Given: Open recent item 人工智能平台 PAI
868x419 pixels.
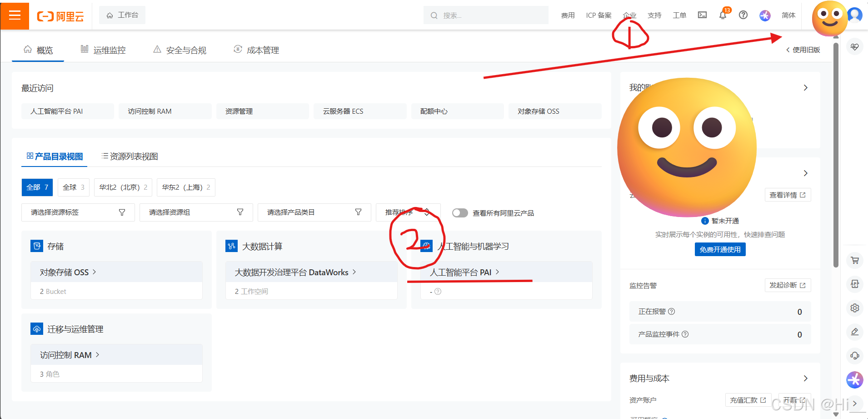Looking at the screenshot, I should [68, 111].
